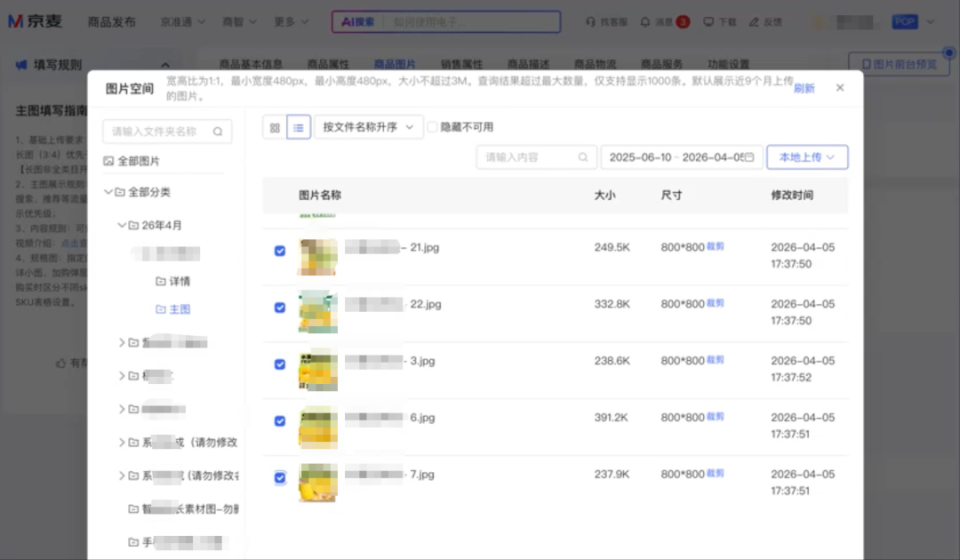Click 全部图片 image icon
The width and height of the screenshot is (960, 560).
(x=108, y=161)
